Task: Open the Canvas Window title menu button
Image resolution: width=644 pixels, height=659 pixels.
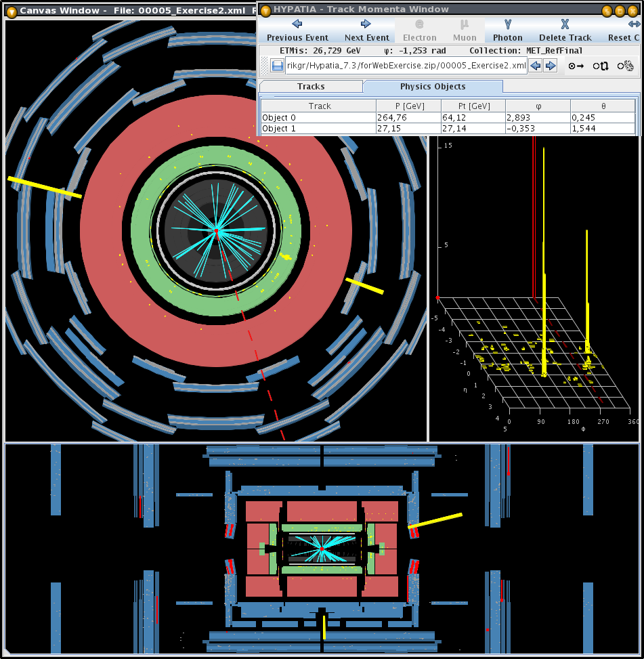Action: click(11, 11)
